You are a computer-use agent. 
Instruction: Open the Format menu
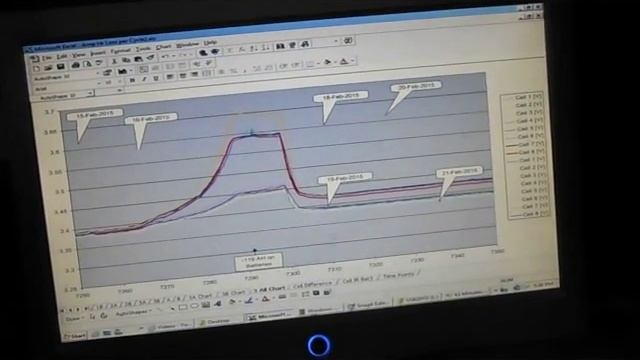[x=121, y=51]
